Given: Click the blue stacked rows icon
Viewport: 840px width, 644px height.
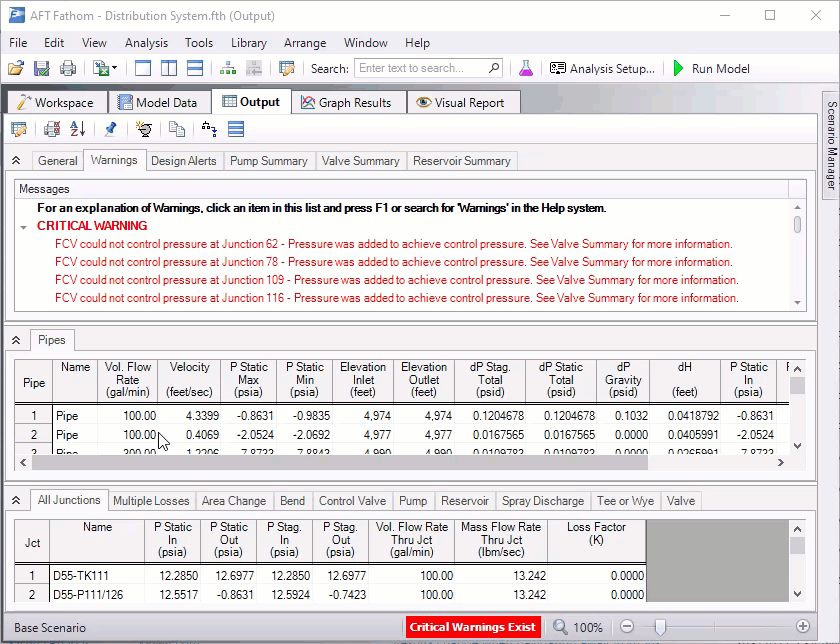Looking at the screenshot, I should click(x=236, y=129).
